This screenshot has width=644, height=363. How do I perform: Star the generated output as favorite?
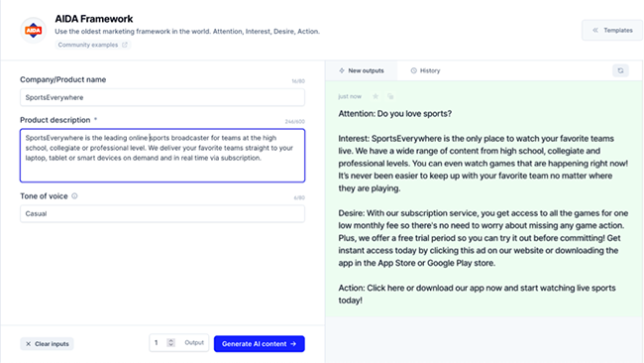tap(376, 96)
